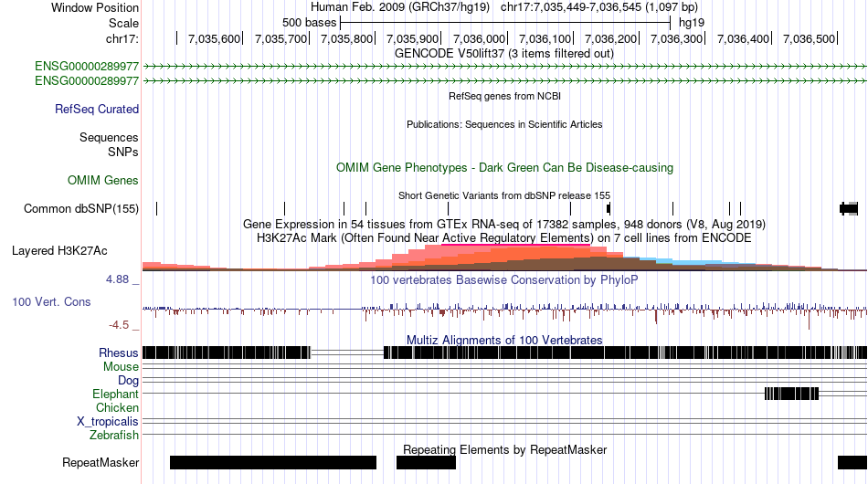Click RefSeq genes from NCBI title
868x484 pixels.
point(504,96)
